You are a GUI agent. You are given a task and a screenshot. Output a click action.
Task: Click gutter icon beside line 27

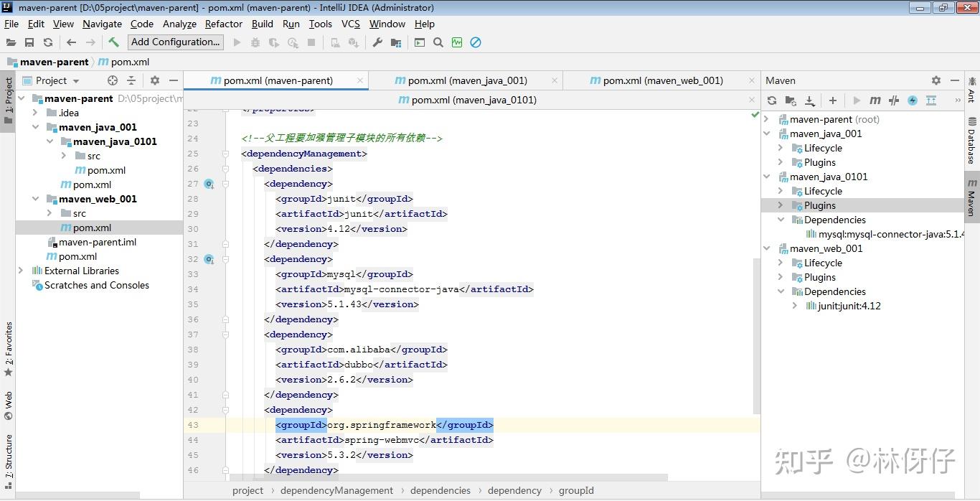pos(209,184)
